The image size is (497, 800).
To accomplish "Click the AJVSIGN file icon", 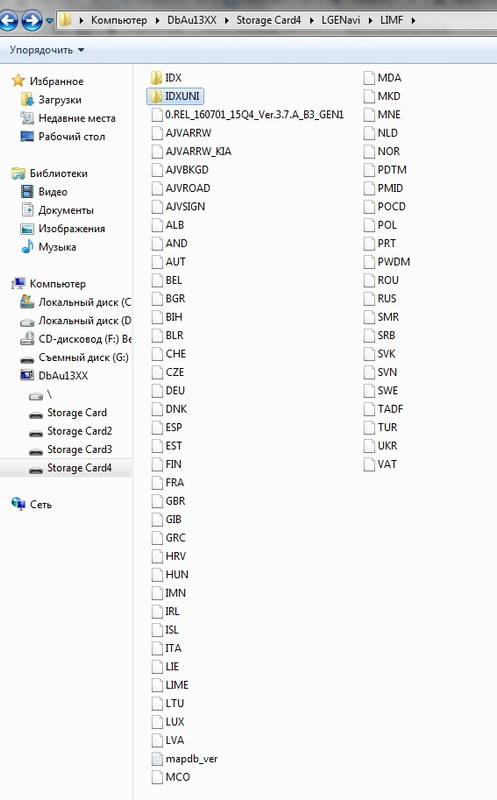I will 157,206.
